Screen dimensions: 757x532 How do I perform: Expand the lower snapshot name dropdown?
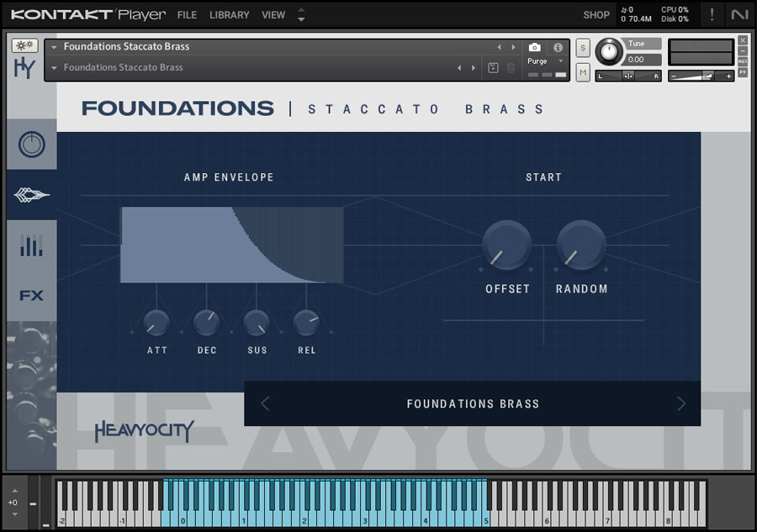pyautogui.click(x=54, y=68)
